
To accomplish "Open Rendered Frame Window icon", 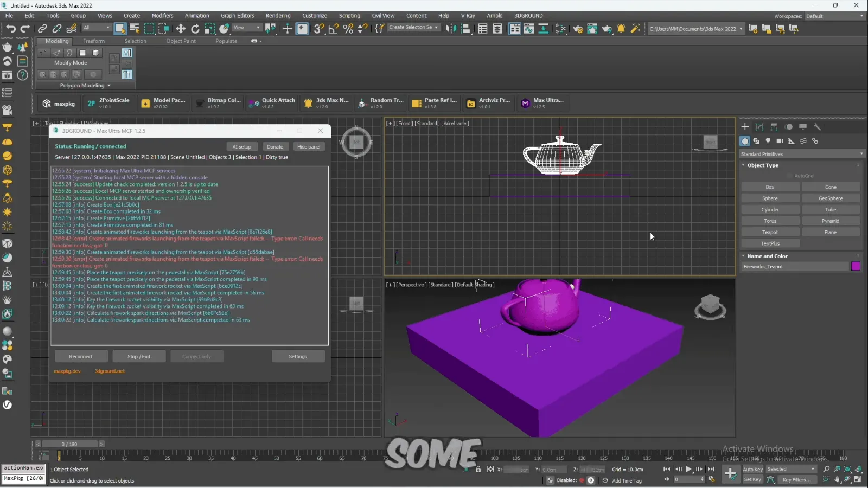I will (592, 29).
